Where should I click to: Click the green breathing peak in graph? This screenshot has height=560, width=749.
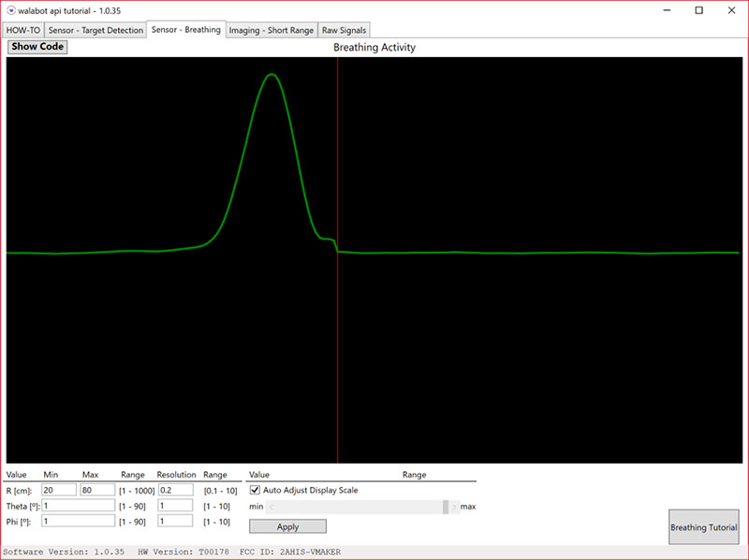[x=272, y=75]
